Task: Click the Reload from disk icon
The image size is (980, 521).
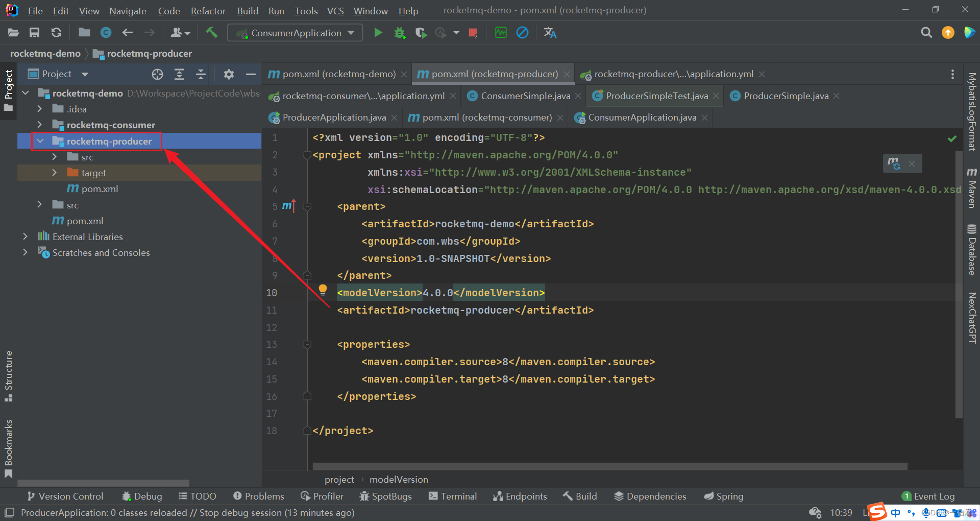Action: [56, 33]
